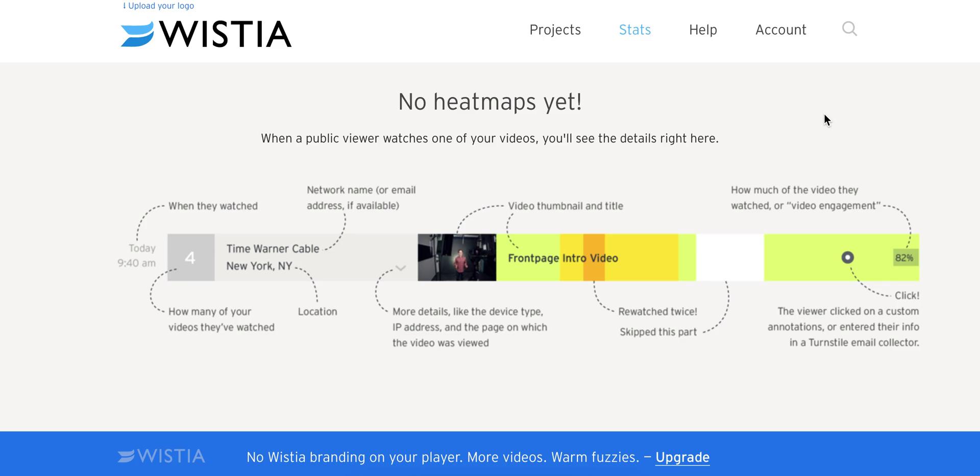Click the orange rewatched heatmap segment
Viewport: 980px width, 476px height.
(594, 257)
